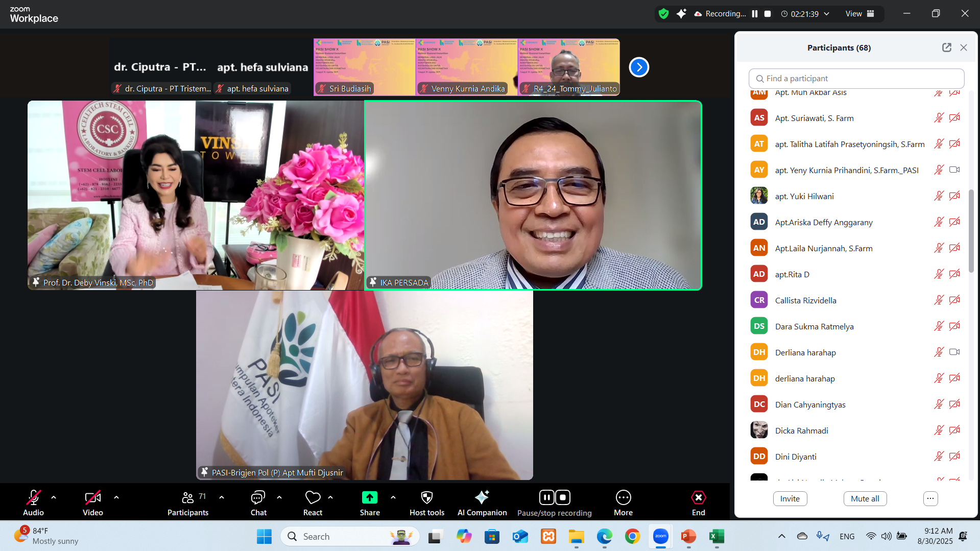Click the participants list scrollbar

(x=971, y=230)
